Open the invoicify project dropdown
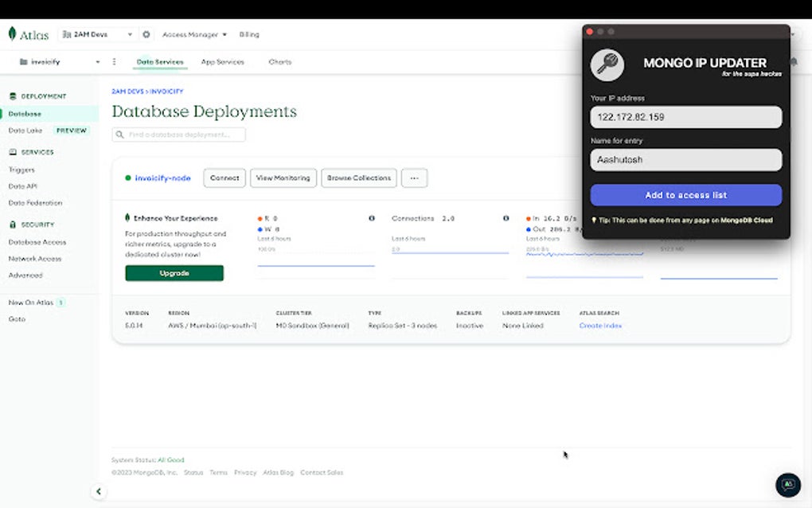 (60, 62)
